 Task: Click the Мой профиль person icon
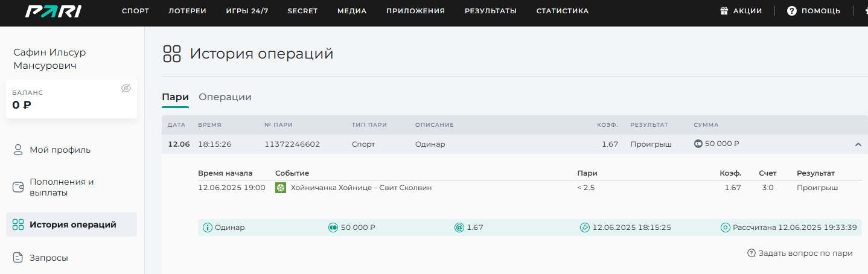18,150
